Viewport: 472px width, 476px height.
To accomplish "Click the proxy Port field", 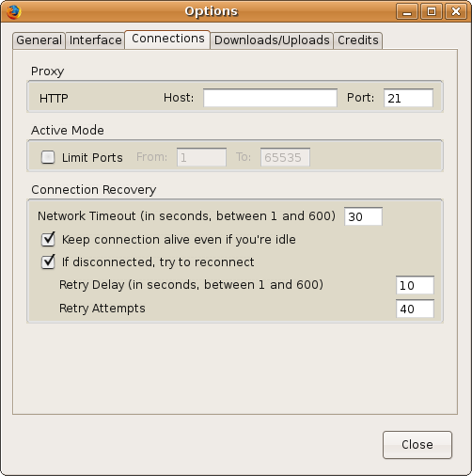I will click(x=408, y=98).
